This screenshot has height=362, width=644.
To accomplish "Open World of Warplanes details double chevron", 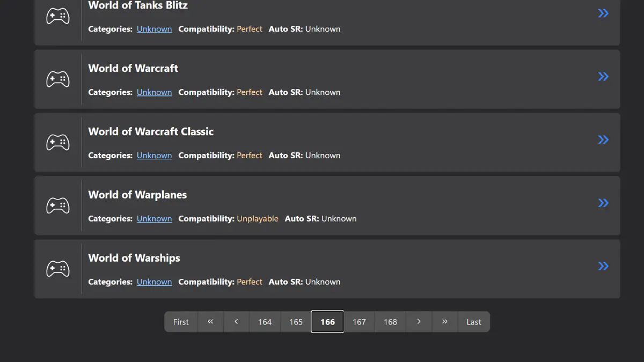I will point(603,203).
